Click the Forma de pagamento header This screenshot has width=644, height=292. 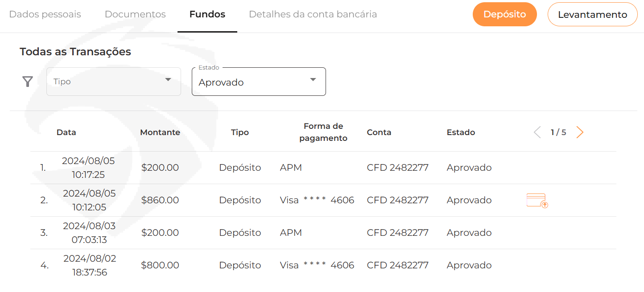[323, 132]
